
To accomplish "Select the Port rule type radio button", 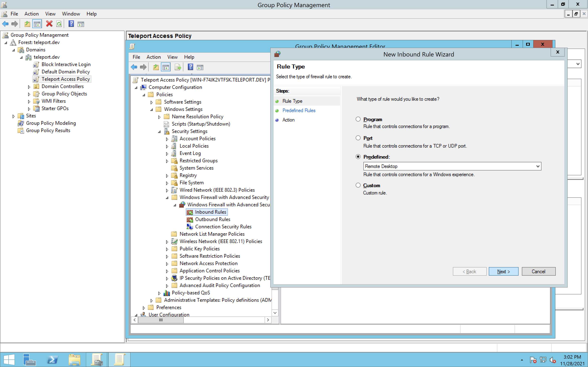I will coord(358,138).
